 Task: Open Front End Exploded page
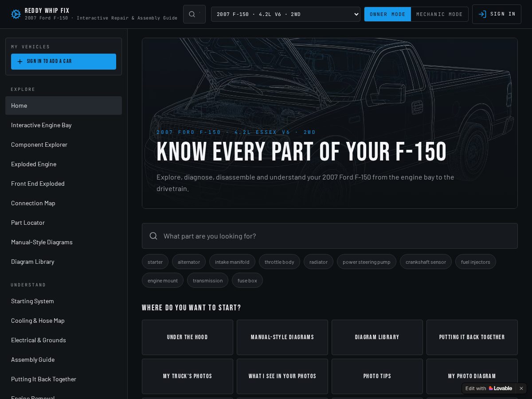(x=63, y=184)
